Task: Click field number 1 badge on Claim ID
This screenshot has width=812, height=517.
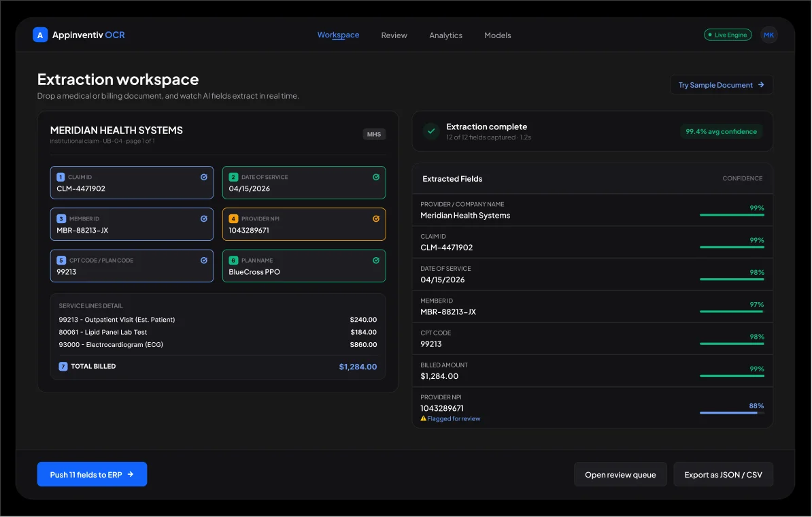Action: [x=61, y=177]
